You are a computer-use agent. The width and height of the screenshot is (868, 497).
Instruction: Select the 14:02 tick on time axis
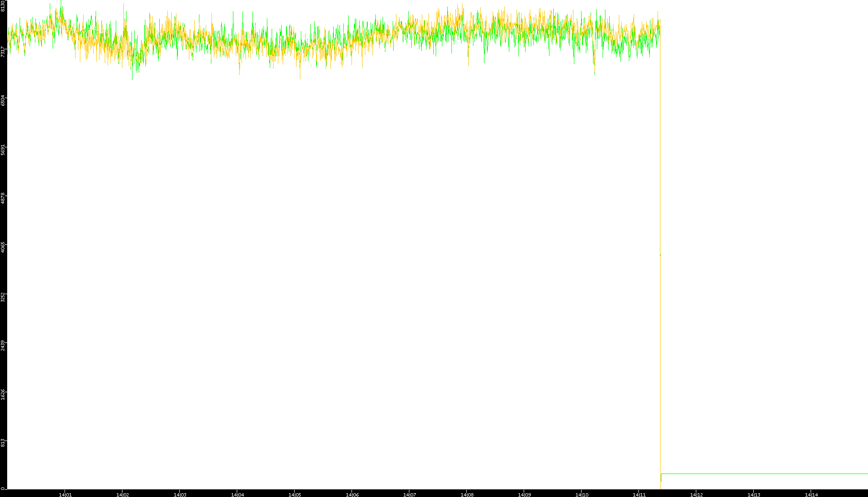click(x=122, y=494)
